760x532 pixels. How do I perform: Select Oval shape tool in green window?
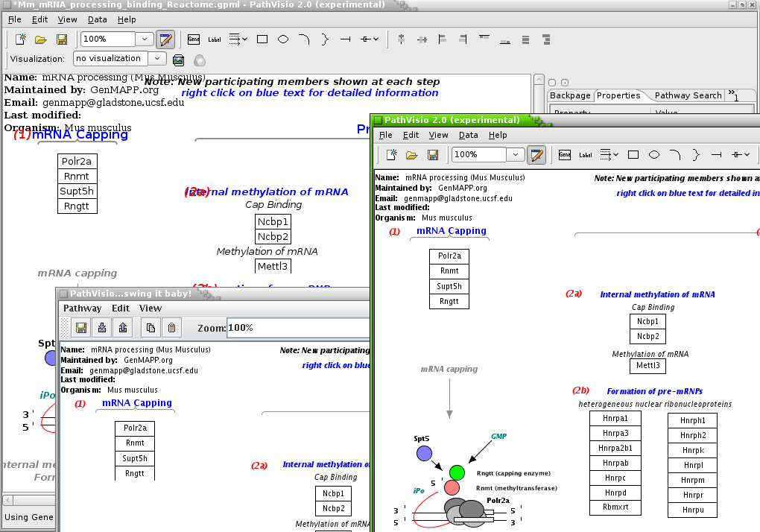coord(654,154)
